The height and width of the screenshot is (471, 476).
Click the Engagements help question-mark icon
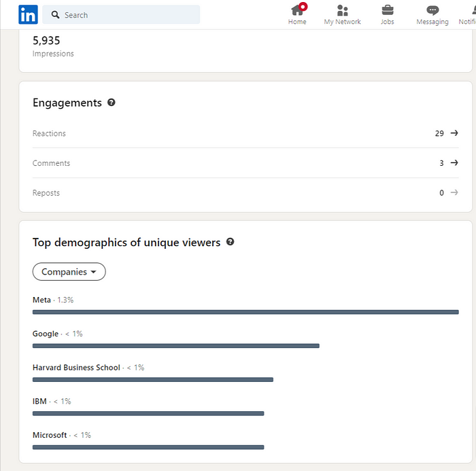[x=112, y=103]
